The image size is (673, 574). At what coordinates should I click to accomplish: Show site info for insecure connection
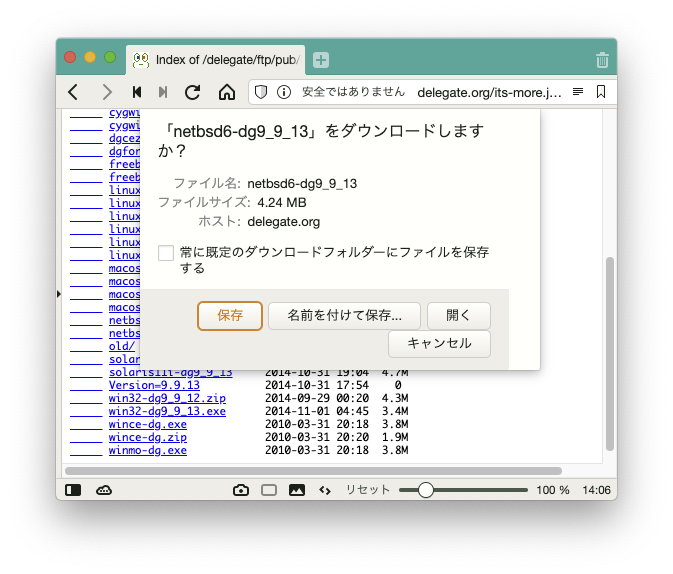pyautogui.click(x=284, y=92)
